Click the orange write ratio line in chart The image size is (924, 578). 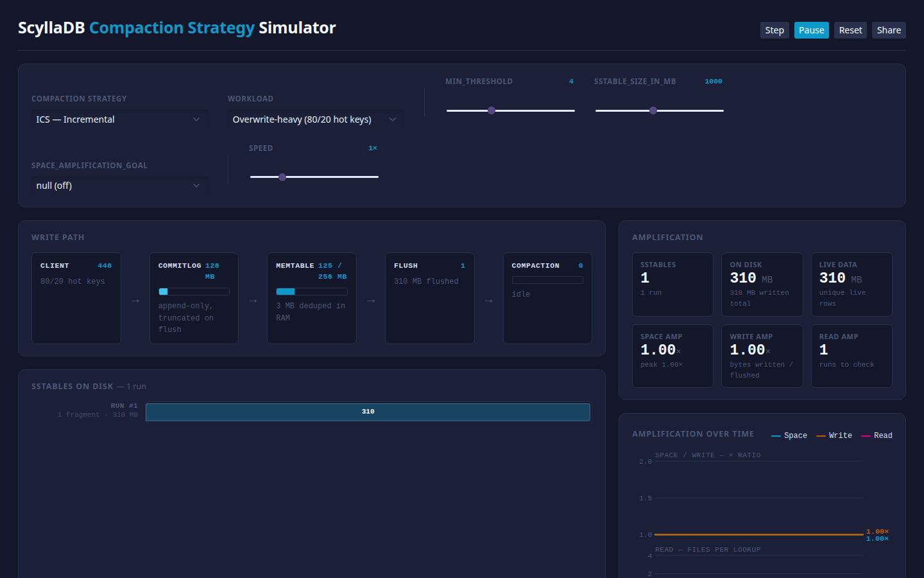click(x=759, y=534)
